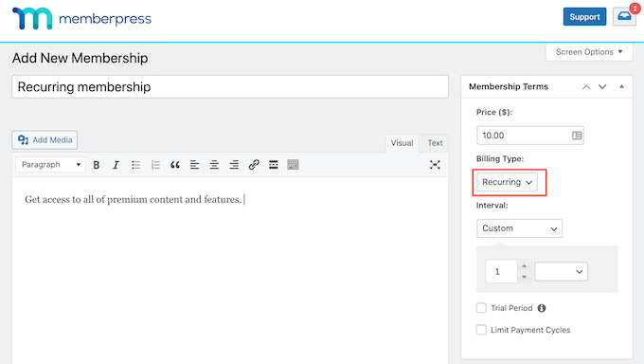Expand Screen Options
Image resolution: width=644 pixels, height=364 pixels.
[x=589, y=52]
